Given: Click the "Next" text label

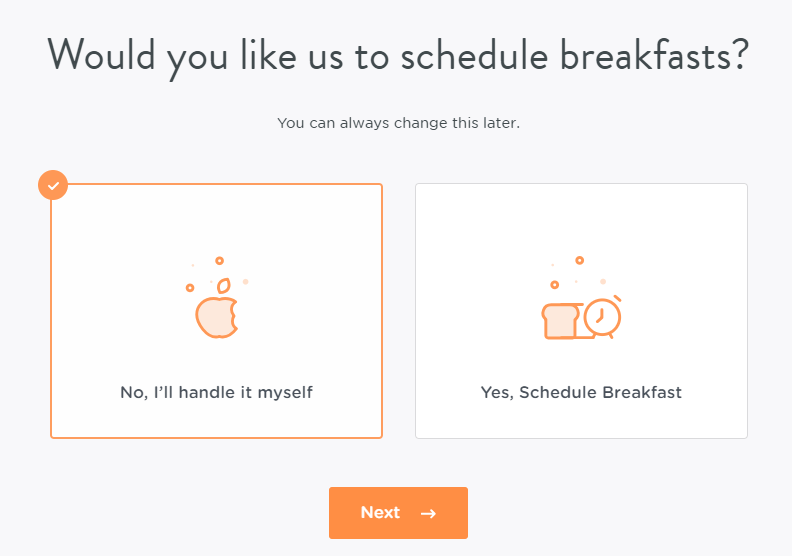Looking at the screenshot, I should 380,512.
